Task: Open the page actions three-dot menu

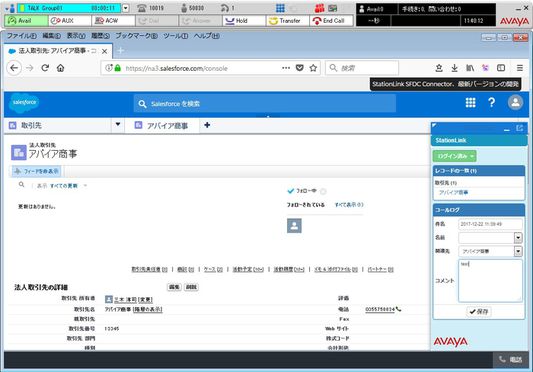Action: pyautogui.click(x=286, y=68)
